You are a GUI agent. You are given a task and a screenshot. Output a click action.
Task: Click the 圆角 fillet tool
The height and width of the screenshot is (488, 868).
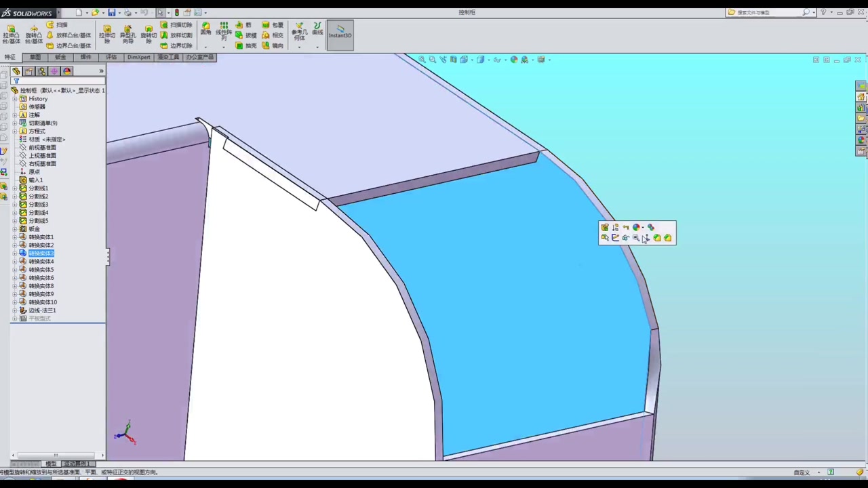(205, 29)
